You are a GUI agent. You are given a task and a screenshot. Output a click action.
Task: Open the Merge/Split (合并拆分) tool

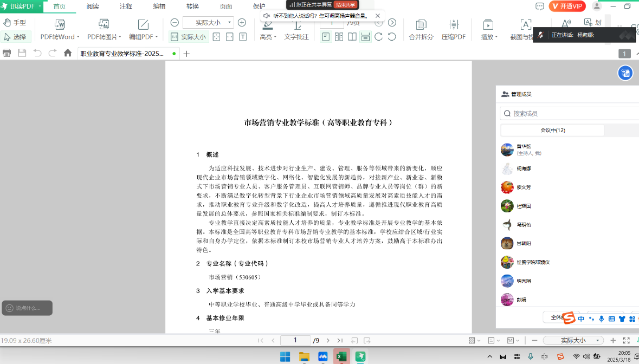coord(421,30)
